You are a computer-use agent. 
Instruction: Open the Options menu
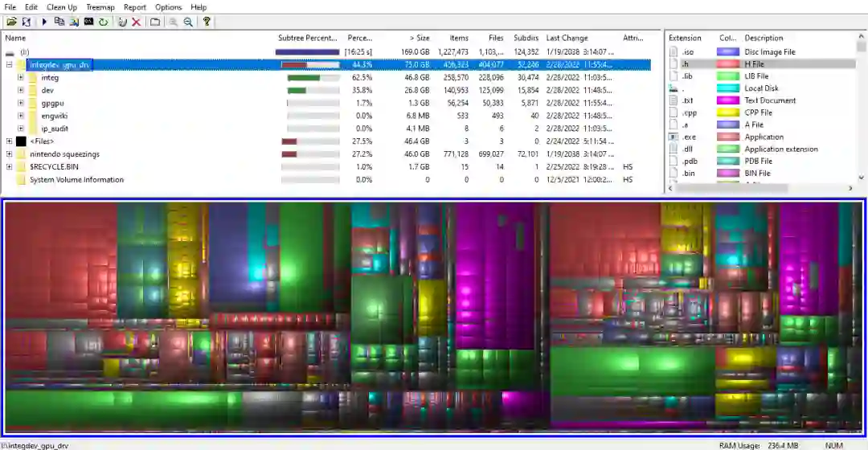(x=168, y=7)
